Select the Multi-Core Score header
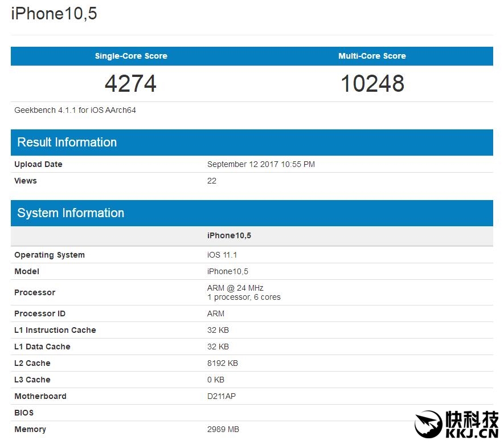This screenshot has width=504, height=444. tap(372, 56)
